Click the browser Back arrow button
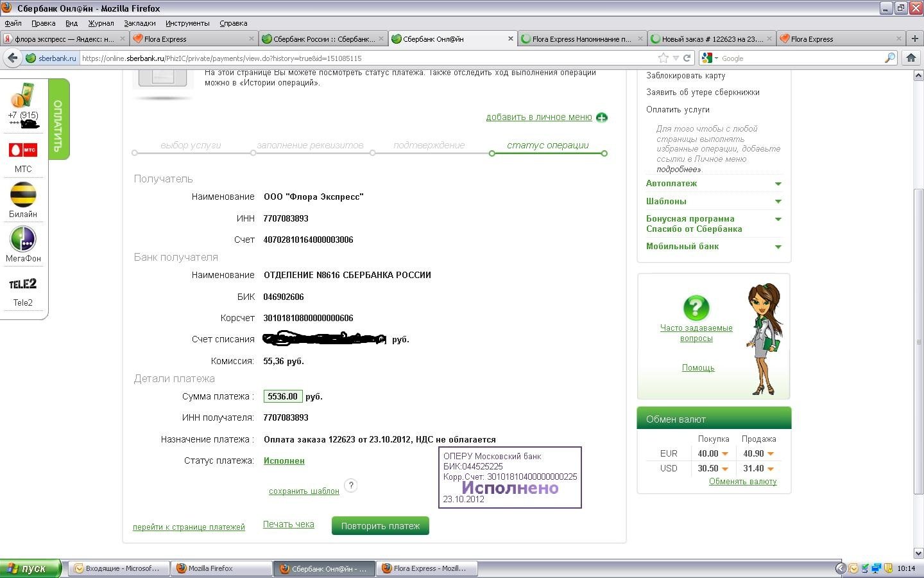The height and width of the screenshot is (578, 924). coord(12,58)
